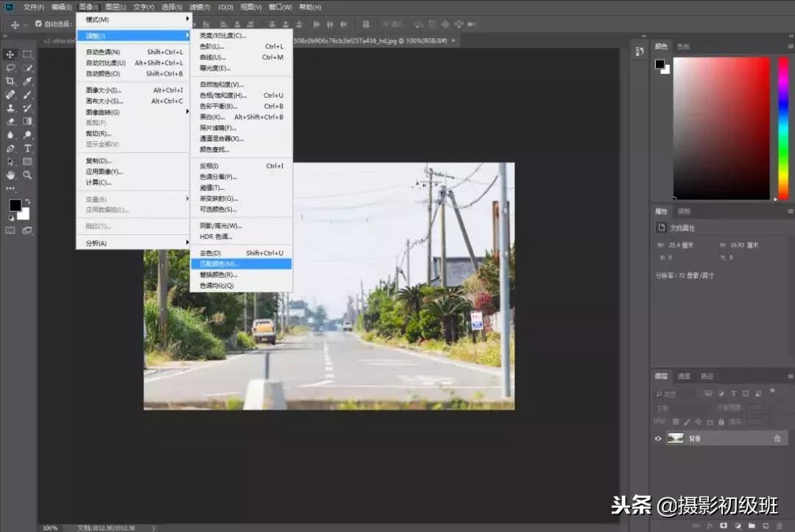
Task: Expand the 分析(A) submenu
Action: point(133,244)
